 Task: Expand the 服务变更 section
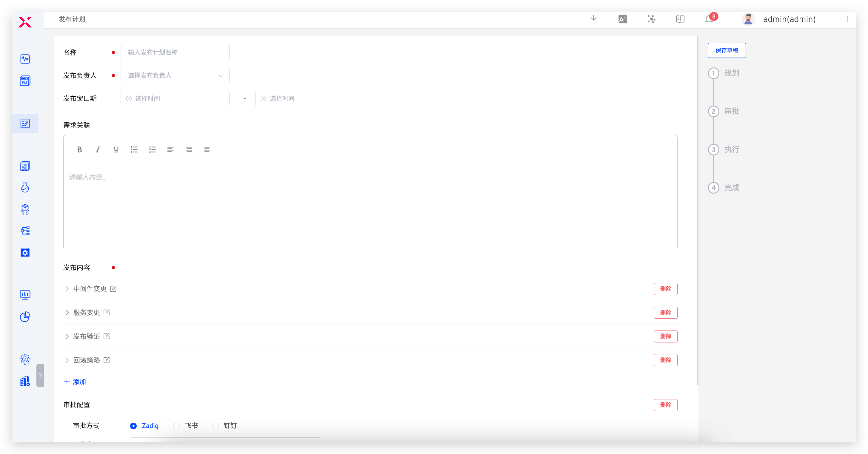(67, 313)
